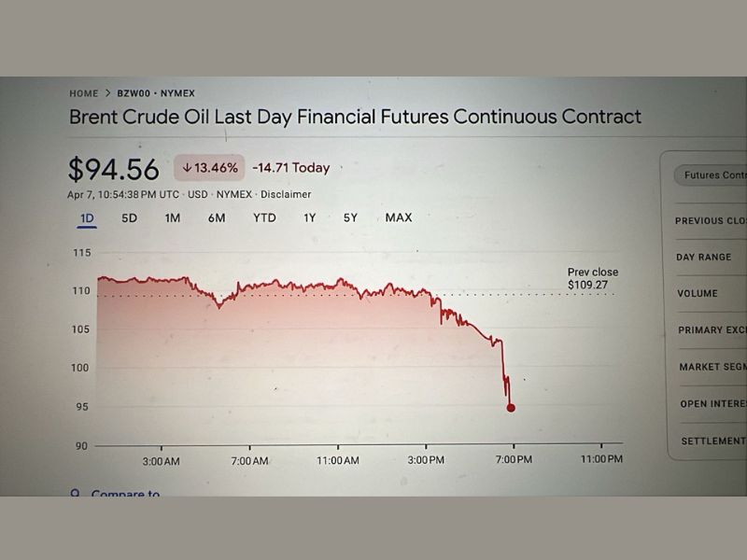
Task: Click the Futures Contract chip button
Action: 712,175
